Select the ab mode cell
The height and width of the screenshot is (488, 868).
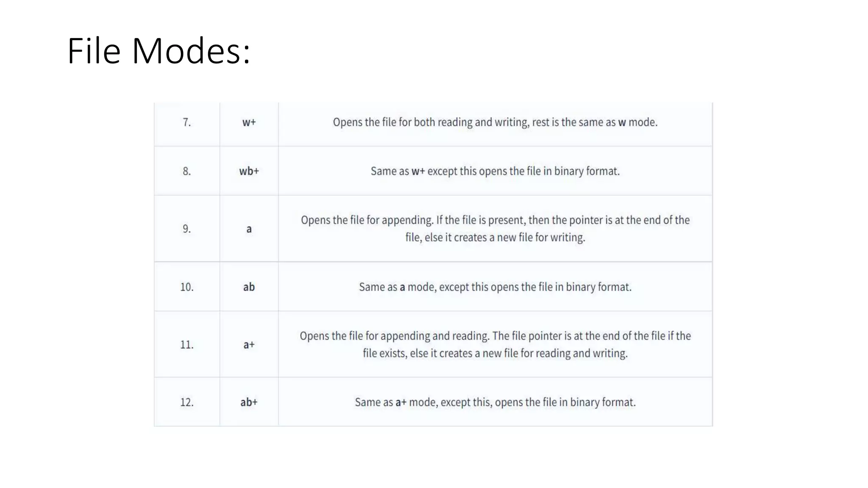249,287
